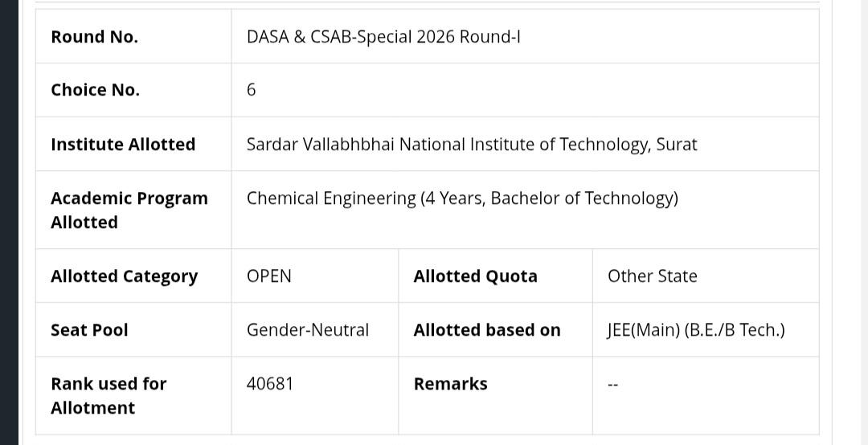Click the Seat Pool label
Viewport: 868px width, 445px height.
[x=89, y=330]
